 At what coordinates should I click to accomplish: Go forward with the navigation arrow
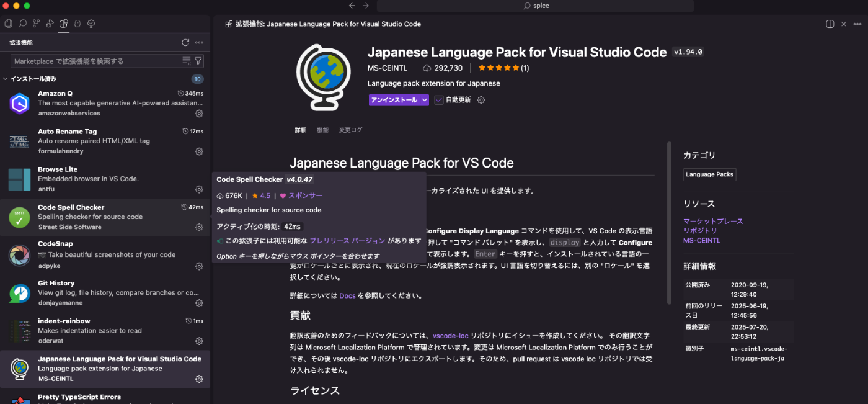366,6
